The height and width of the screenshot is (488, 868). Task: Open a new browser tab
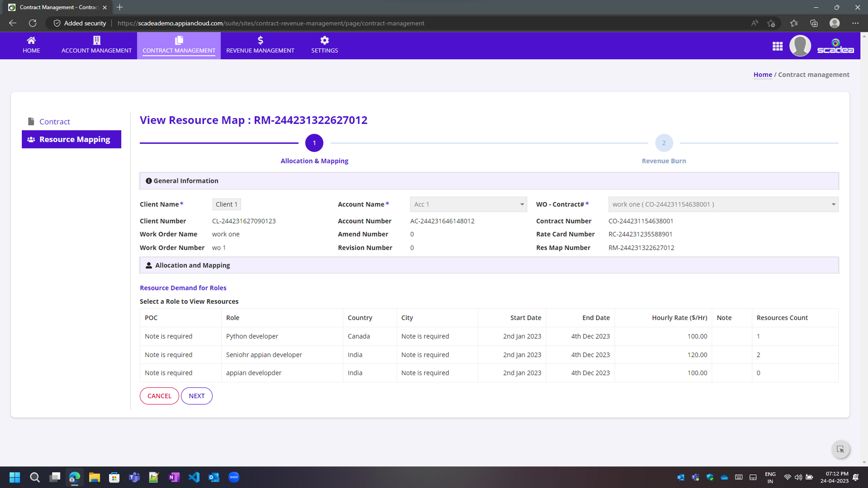pos(120,7)
